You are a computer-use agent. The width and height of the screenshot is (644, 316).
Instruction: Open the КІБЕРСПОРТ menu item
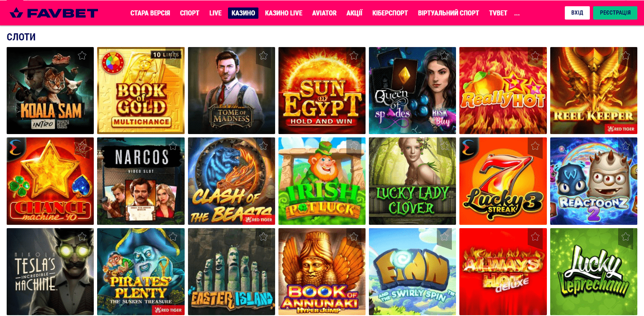point(390,13)
